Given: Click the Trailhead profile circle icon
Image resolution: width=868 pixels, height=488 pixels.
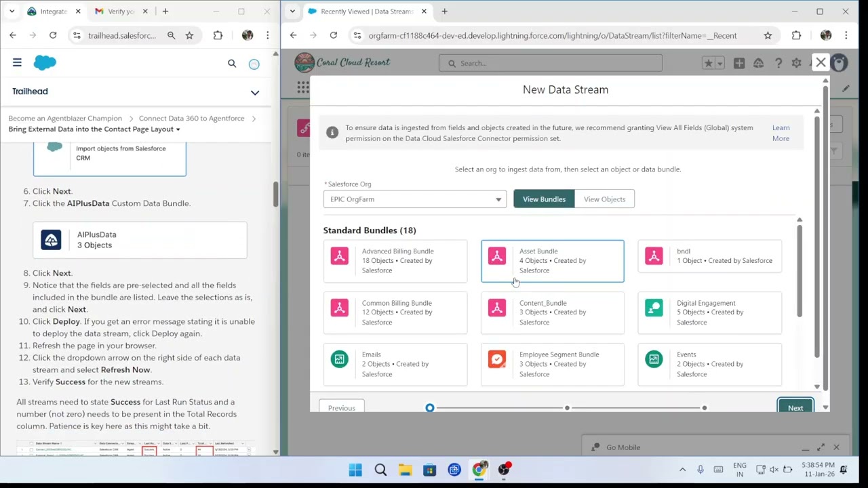Looking at the screenshot, I should click(x=254, y=64).
